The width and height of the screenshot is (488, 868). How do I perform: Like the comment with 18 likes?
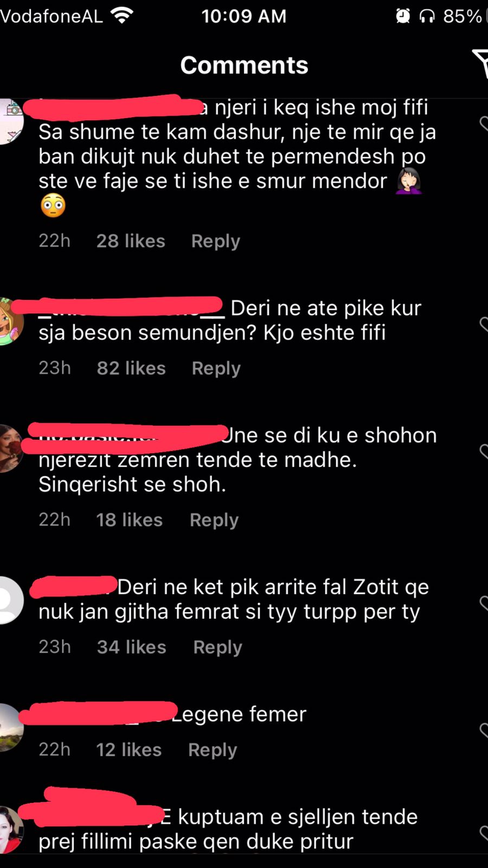click(484, 451)
